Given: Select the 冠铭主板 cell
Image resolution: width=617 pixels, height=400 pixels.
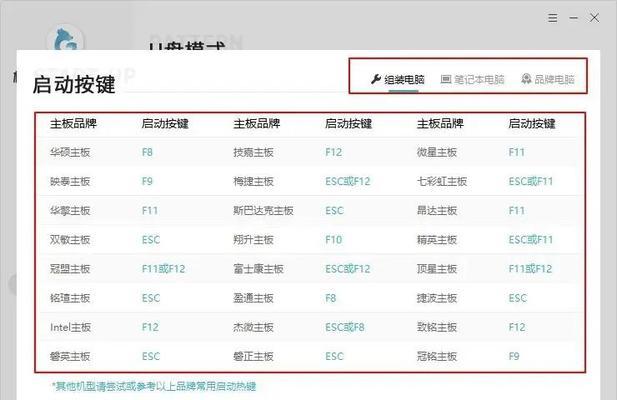Looking at the screenshot, I should pyautogui.click(x=437, y=356).
